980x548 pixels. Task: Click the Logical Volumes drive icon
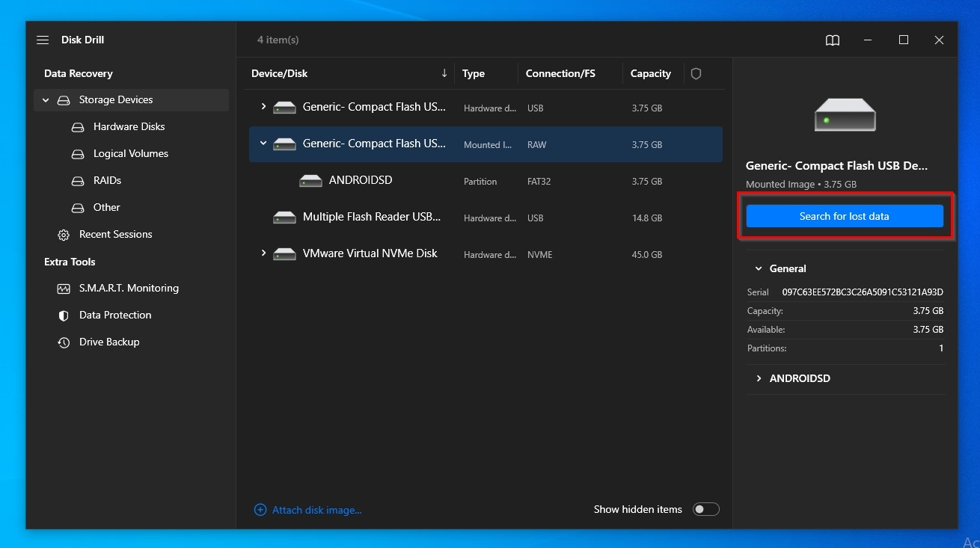[78, 154]
